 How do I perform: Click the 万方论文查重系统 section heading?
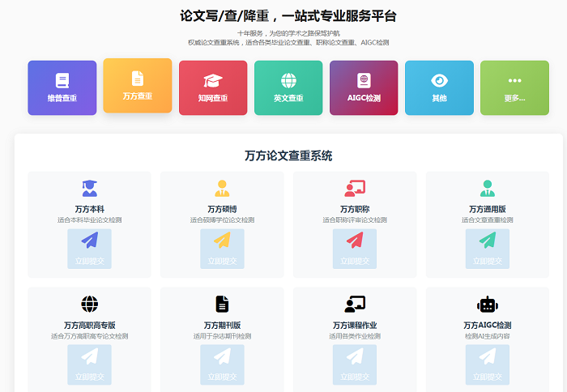click(x=288, y=156)
